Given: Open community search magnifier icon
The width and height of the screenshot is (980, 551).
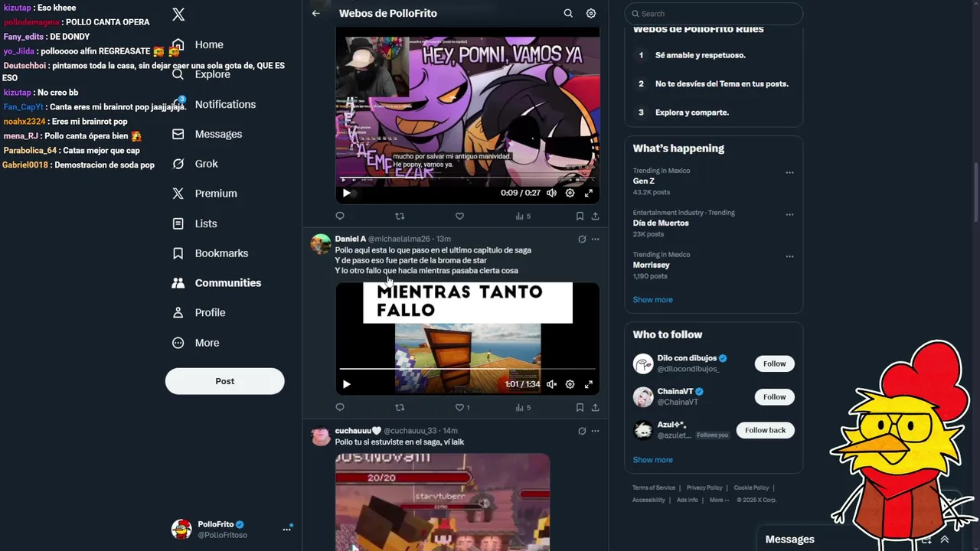Looking at the screenshot, I should pyautogui.click(x=568, y=13).
